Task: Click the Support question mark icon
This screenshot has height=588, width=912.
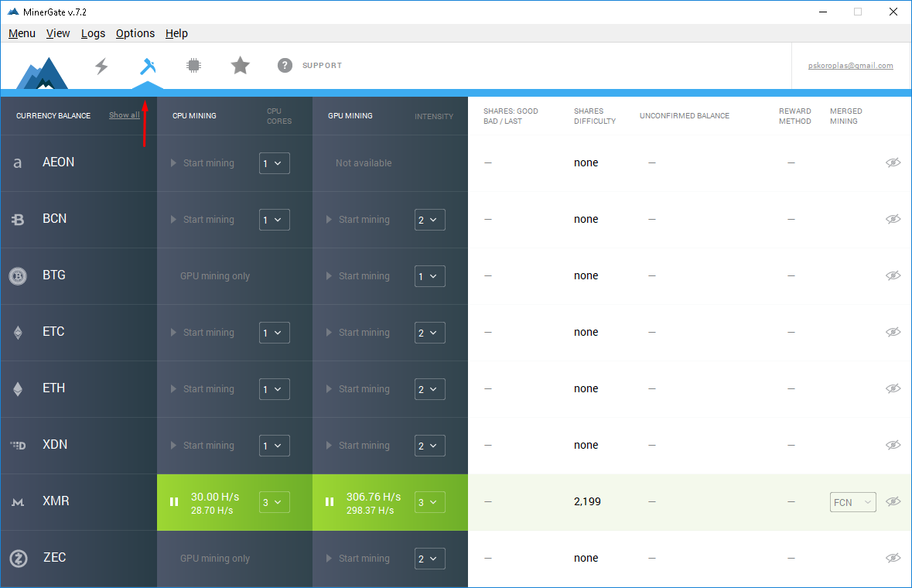Action: coord(285,66)
